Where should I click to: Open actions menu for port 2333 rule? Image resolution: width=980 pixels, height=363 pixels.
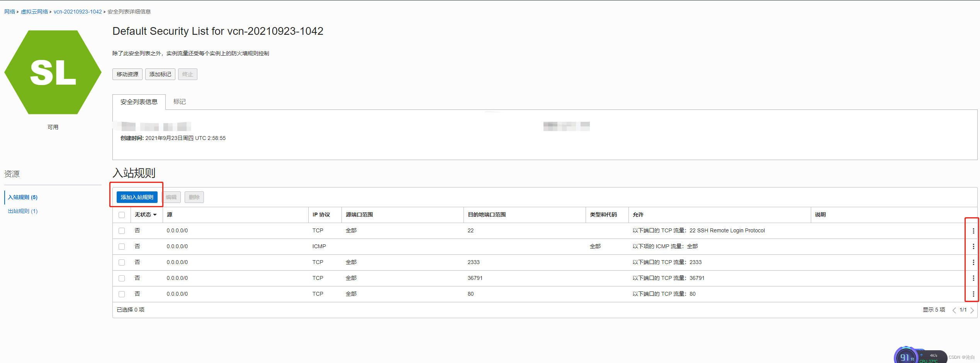973,262
